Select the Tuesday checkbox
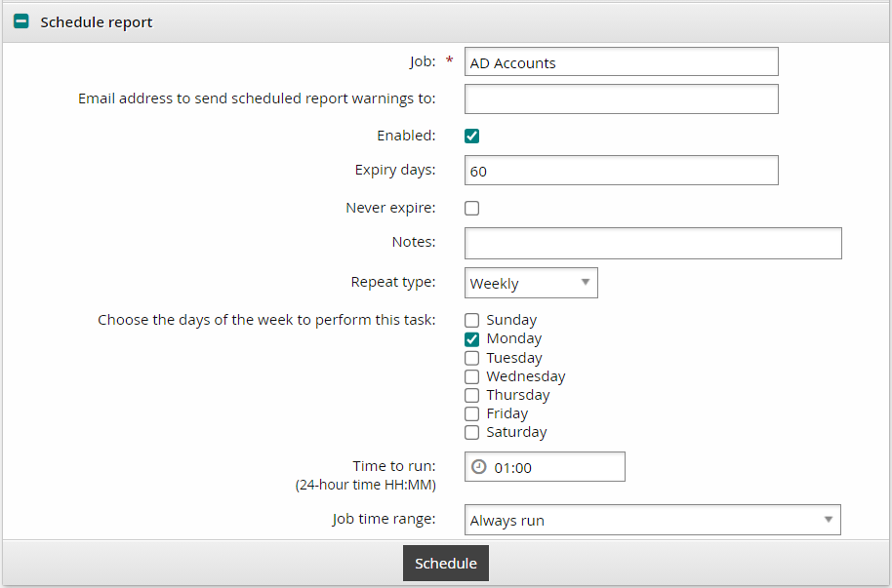This screenshot has width=892, height=588. (472, 358)
